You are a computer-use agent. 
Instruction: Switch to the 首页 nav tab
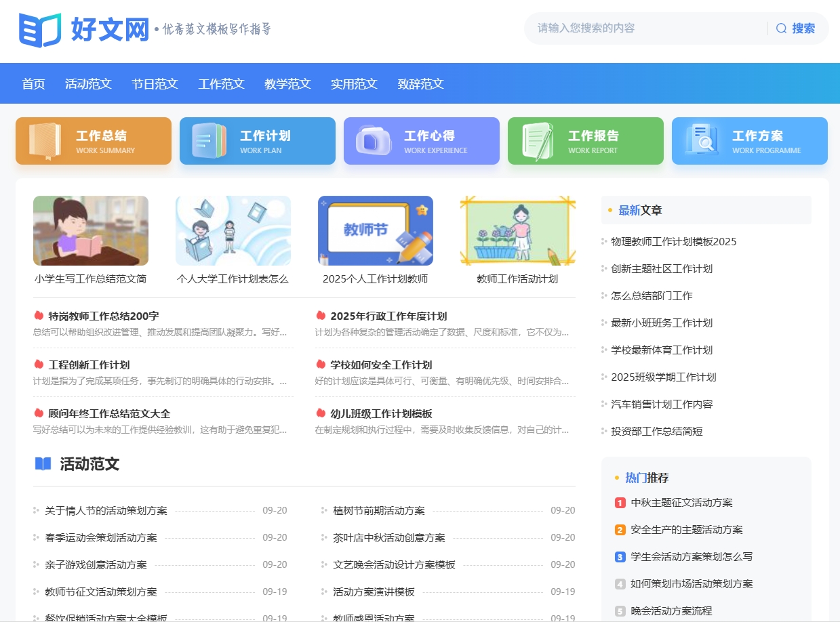click(x=33, y=83)
